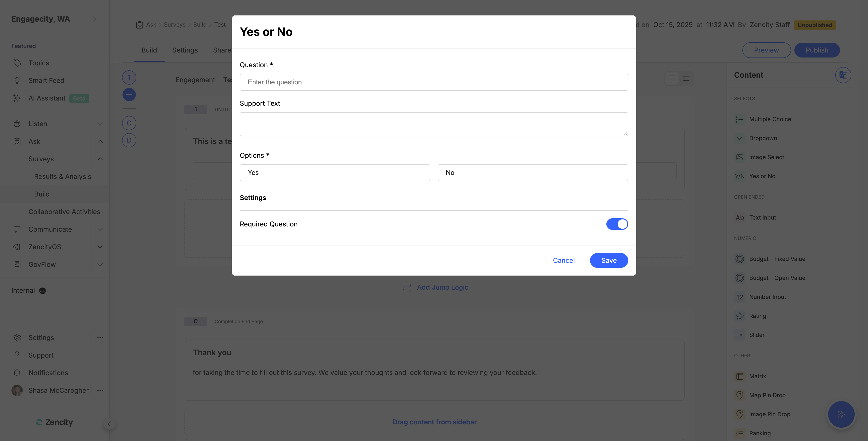Click the floating AI sparkle button
This screenshot has height=441, width=868.
tap(841, 414)
